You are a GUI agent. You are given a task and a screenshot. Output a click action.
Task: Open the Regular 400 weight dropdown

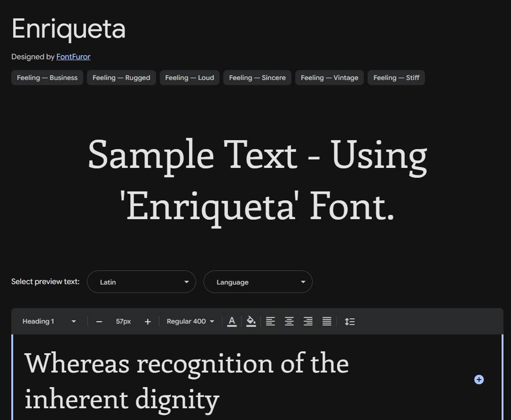click(x=190, y=322)
